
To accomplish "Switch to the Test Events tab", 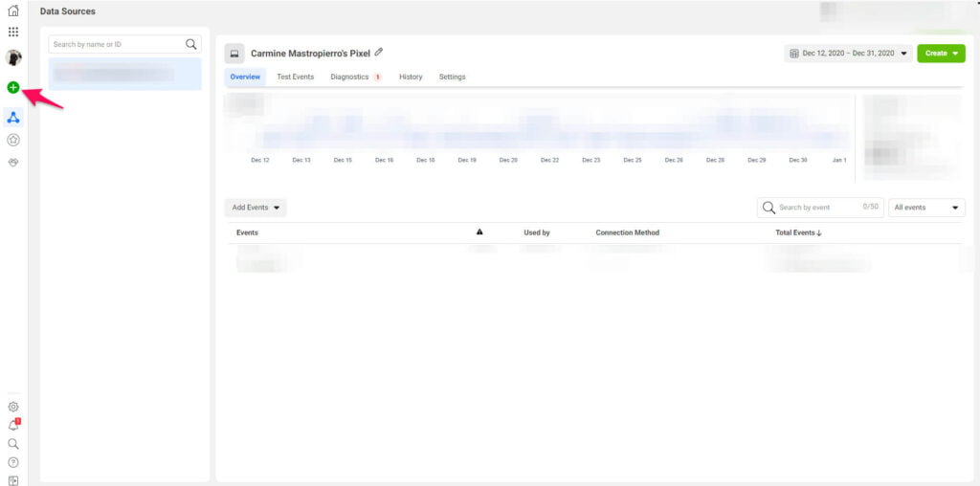I will point(295,77).
